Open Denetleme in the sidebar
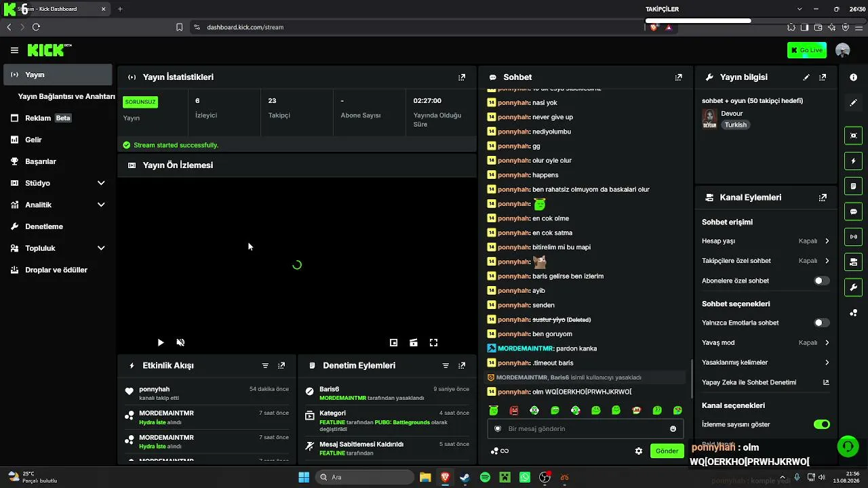Image resolution: width=868 pixels, height=488 pixels. tap(58, 226)
